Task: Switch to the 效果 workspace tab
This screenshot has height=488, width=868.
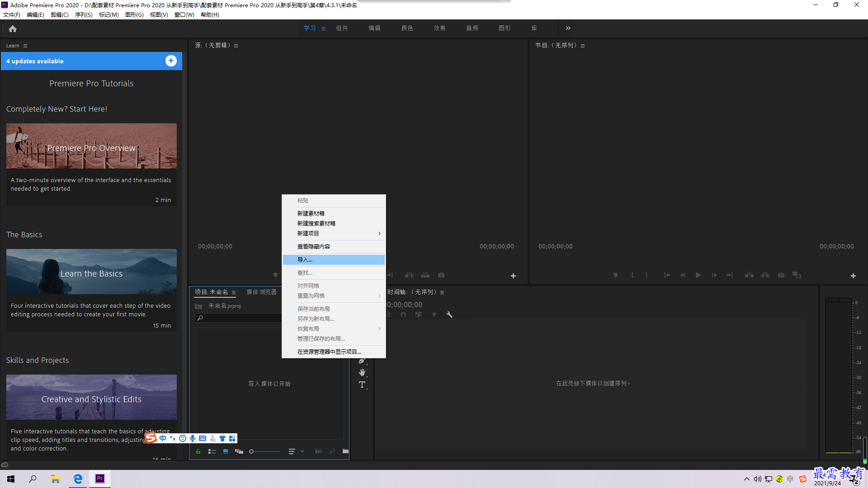Action: click(439, 28)
